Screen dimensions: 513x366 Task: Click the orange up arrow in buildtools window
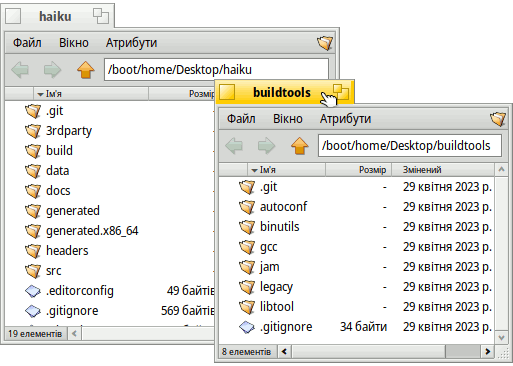point(300,146)
